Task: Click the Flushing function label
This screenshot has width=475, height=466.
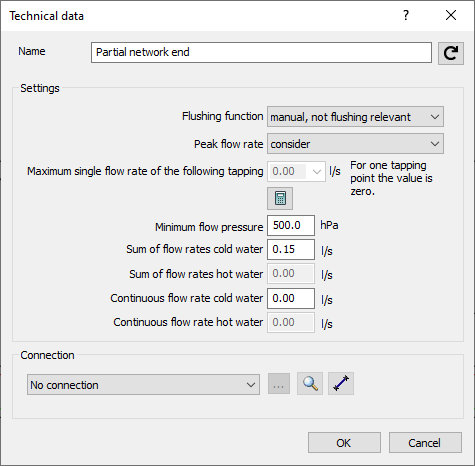Action: 222,116
